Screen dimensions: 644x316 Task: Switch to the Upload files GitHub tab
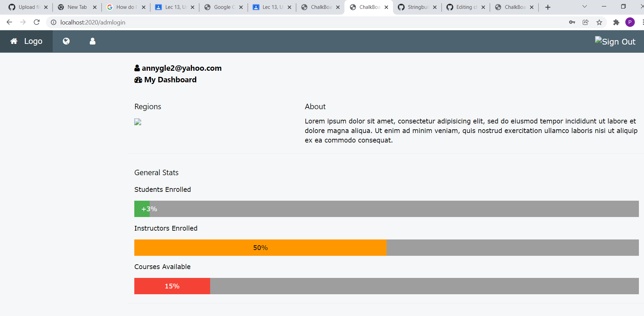coord(28,7)
